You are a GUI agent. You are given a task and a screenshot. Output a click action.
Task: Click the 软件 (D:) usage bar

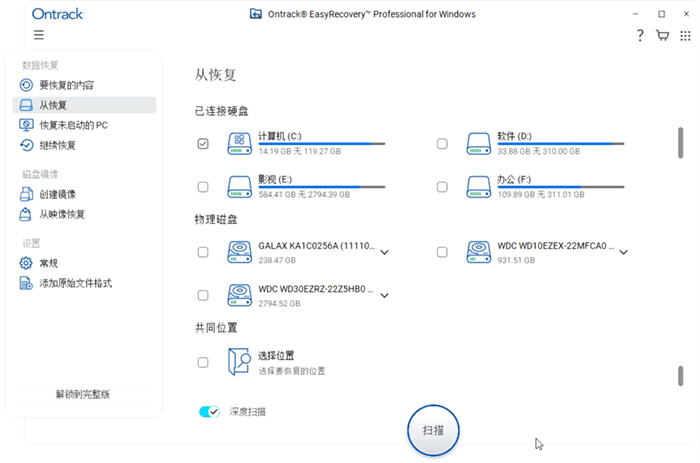tap(561, 144)
